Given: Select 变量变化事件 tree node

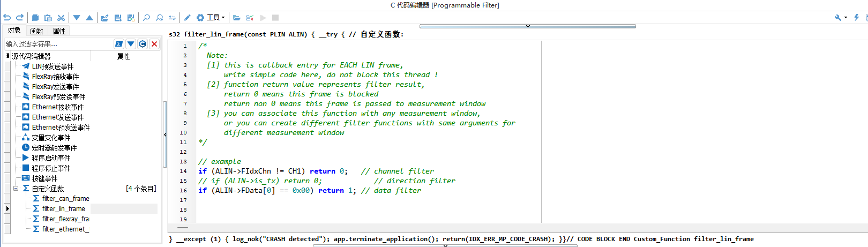Looking at the screenshot, I should [51, 138].
